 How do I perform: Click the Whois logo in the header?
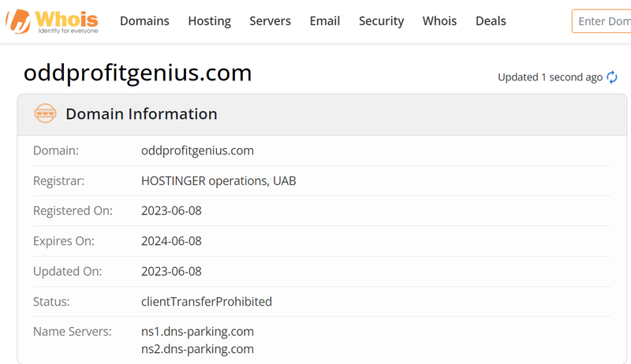point(52,21)
